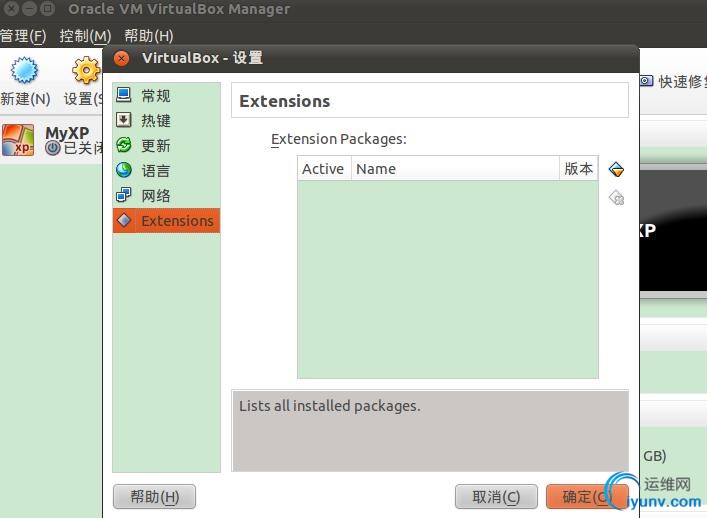Select the MyXP VM name text

coord(67,133)
